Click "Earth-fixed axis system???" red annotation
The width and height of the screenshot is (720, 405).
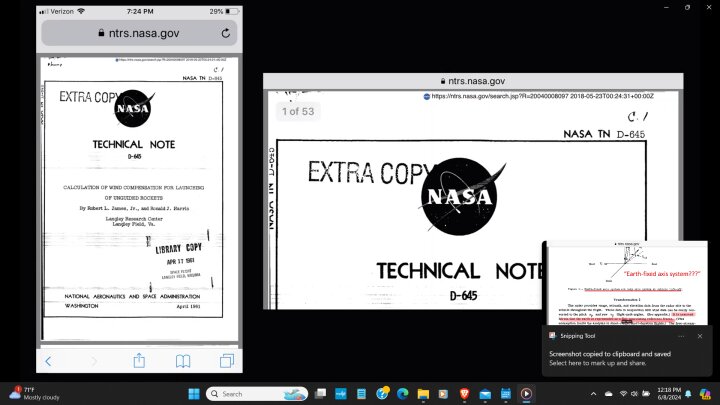662,273
